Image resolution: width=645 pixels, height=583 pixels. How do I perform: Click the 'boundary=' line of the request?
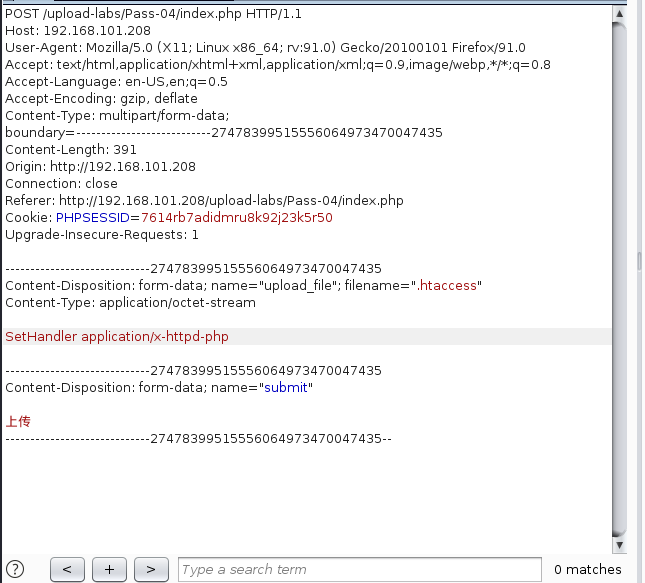click(224, 133)
